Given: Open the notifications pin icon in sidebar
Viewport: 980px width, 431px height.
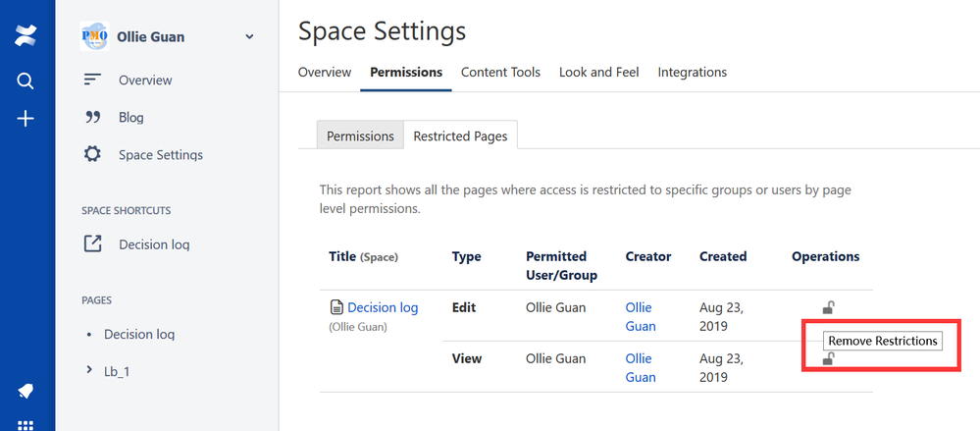Looking at the screenshot, I should (26, 392).
